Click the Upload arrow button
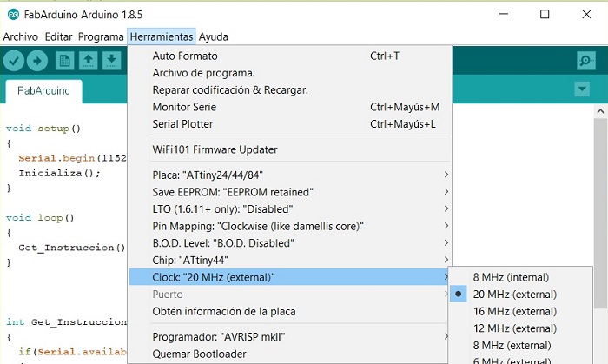Viewport: 608px width, 364px height. point(37,61)
